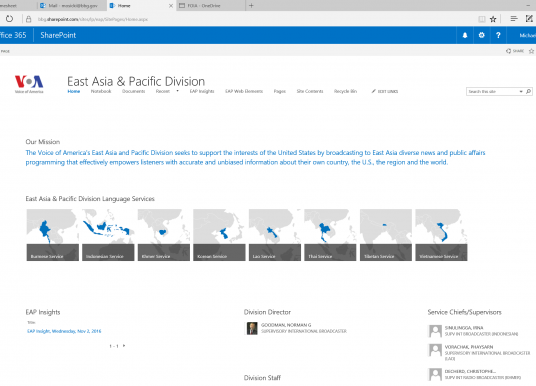The height and width of the screenshot is (386, 536).
Task: Click the East Asia & Pacific Division title
Action: 136,81
